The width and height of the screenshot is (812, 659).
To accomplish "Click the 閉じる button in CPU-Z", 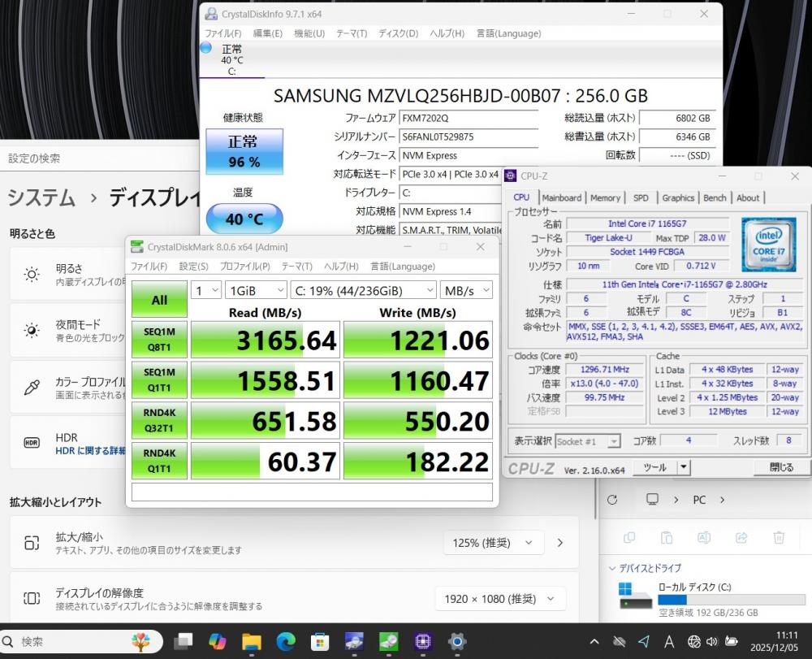I will coord(780,467).
